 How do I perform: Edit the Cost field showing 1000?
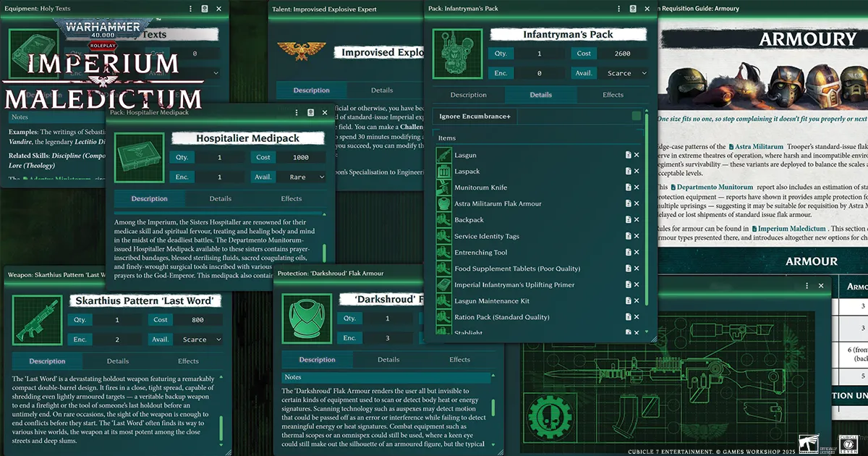point(300,157)
